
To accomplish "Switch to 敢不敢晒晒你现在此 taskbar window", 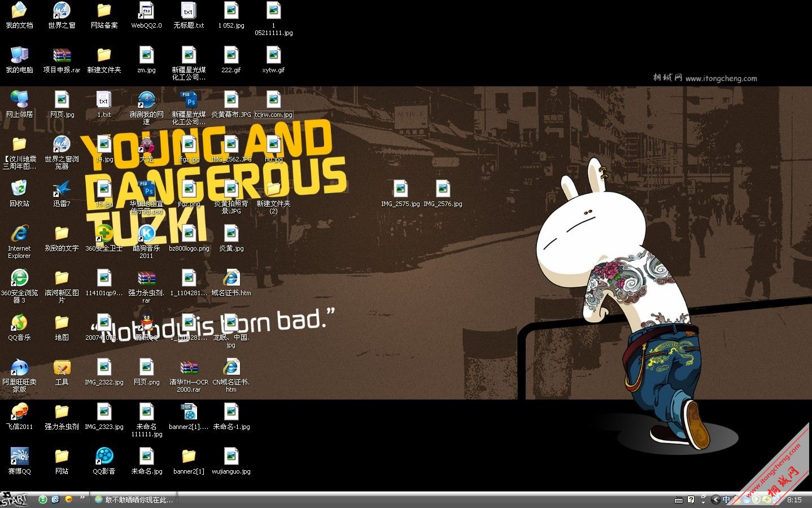I will 134,500.
